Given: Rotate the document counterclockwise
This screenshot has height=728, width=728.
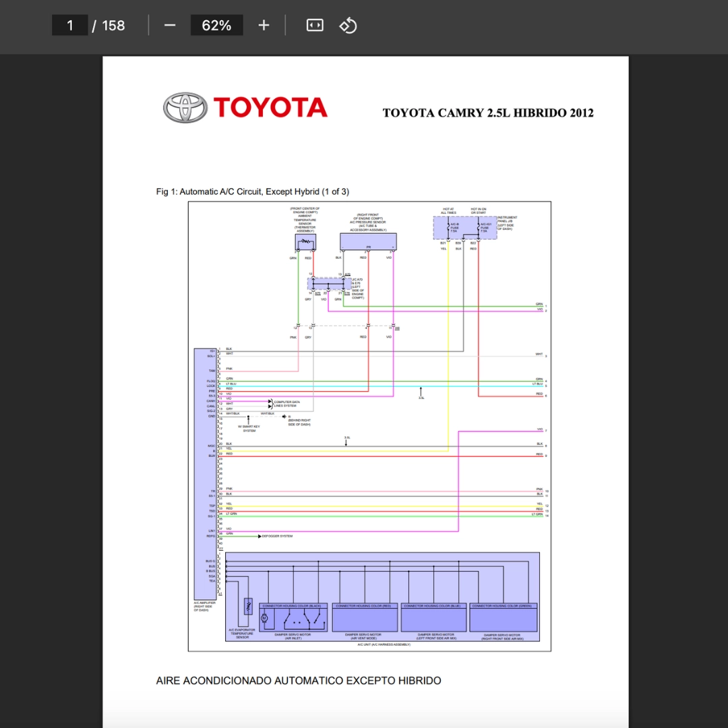Looking at the screenshot, I should (x=348, y=26).
